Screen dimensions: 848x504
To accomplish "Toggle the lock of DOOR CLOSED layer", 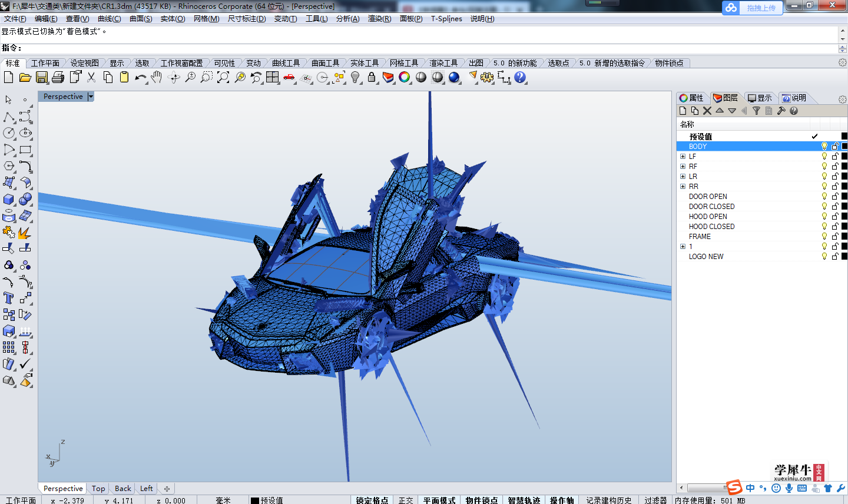I will pyautogui.click(x=835, y=206).
